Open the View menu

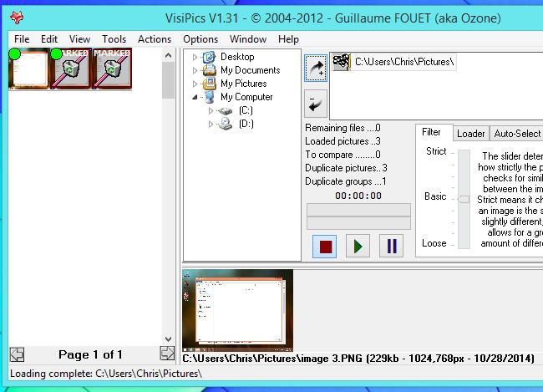click(79, 39)
